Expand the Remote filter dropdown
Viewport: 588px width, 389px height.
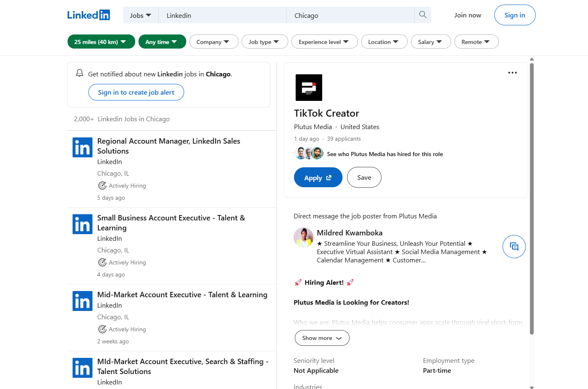coord(476,42)
